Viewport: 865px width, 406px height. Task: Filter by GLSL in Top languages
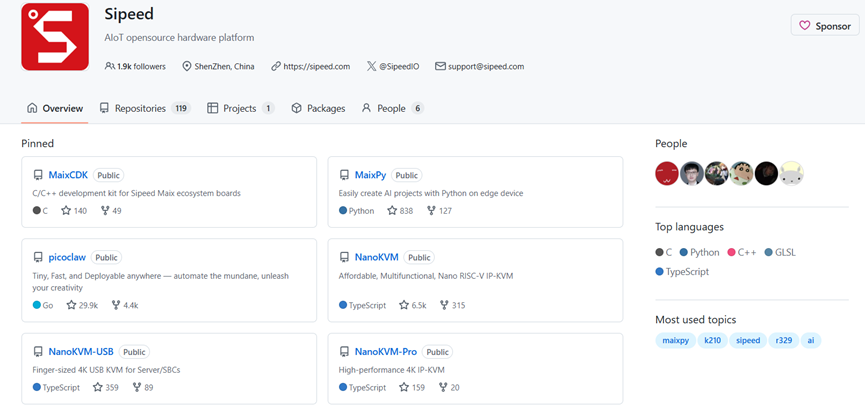coord(780,252)
